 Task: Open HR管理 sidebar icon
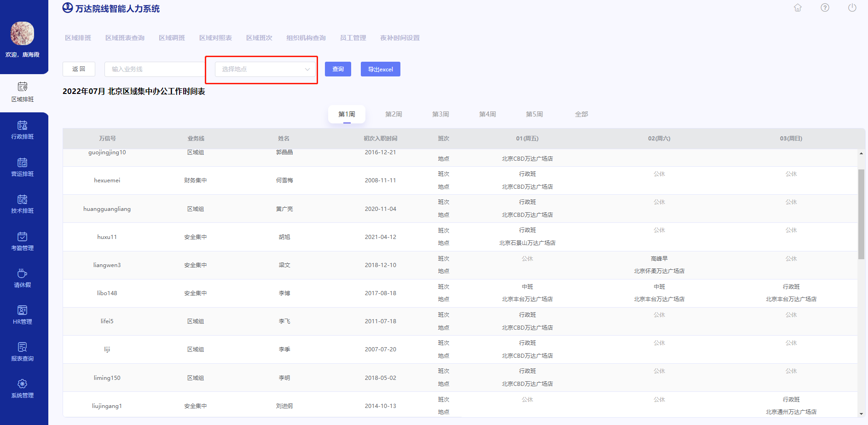tap(23, 310)
